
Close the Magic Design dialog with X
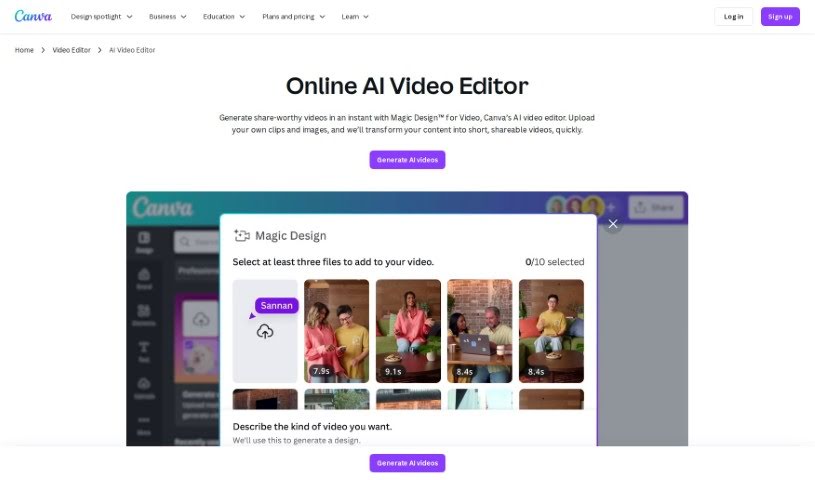[x=613, y=224]
